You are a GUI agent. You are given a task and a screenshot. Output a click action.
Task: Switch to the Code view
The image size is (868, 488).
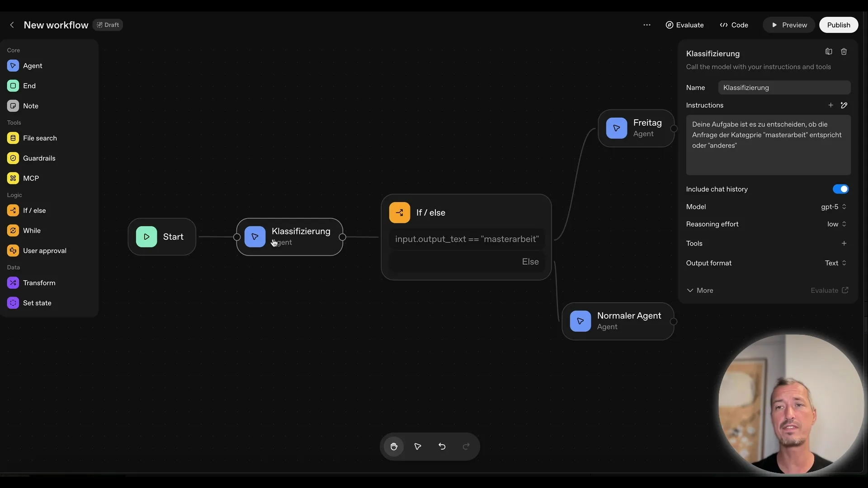pos(733,25)
